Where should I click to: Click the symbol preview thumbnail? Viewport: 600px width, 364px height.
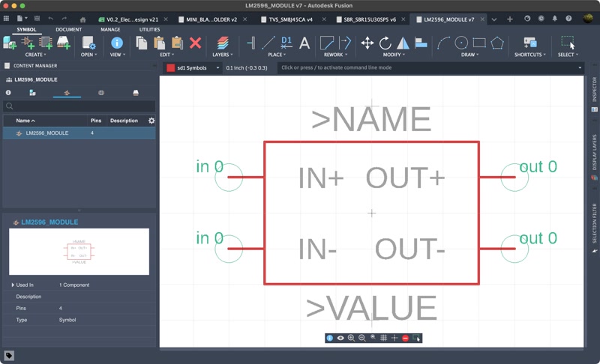(79, 252)
